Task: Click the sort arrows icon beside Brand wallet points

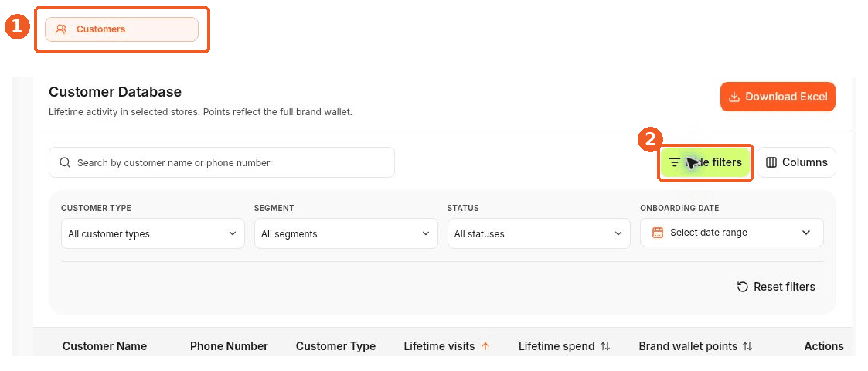Action: 747,346
